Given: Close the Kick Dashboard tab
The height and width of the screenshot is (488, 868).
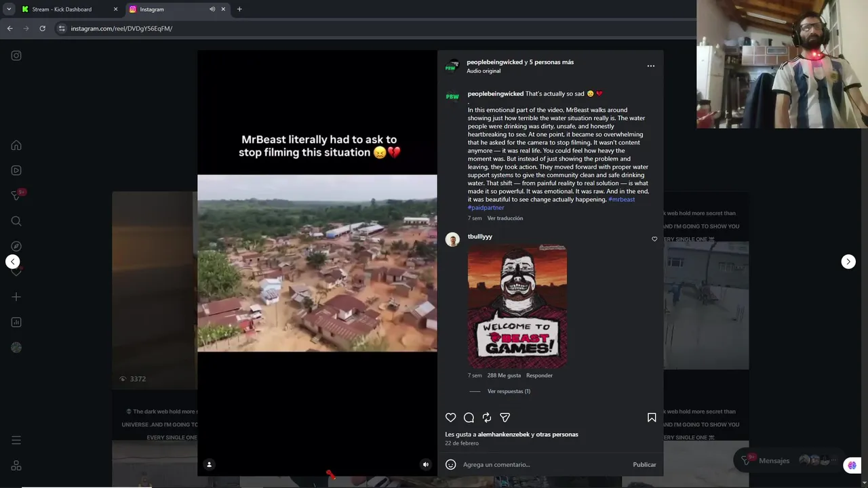Looking at the screenshot, I should [115, 9].
